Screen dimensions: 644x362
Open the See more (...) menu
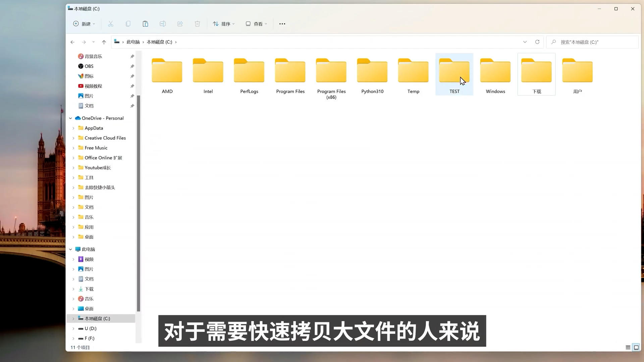point(282,23)
